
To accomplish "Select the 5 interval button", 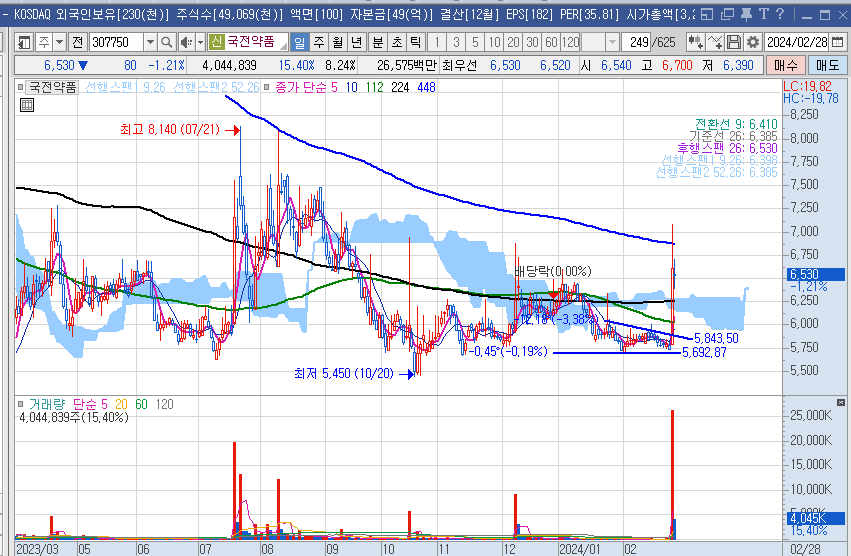I will [x=475, y=42].
